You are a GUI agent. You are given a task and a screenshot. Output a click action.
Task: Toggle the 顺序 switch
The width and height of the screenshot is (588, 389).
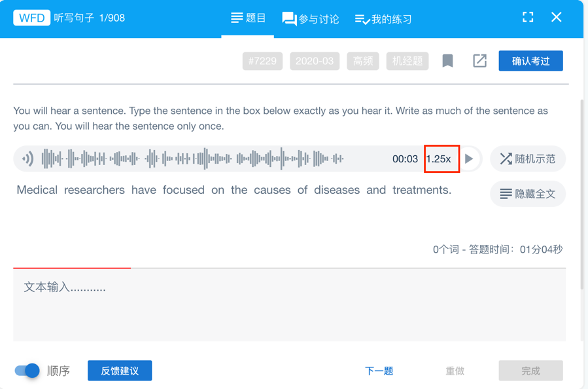pos(27,371)
